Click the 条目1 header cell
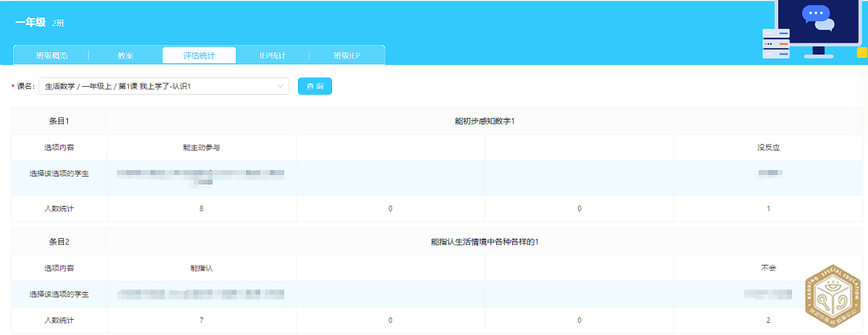The height and width of the screenshot is (335, 868). (59, 121)
